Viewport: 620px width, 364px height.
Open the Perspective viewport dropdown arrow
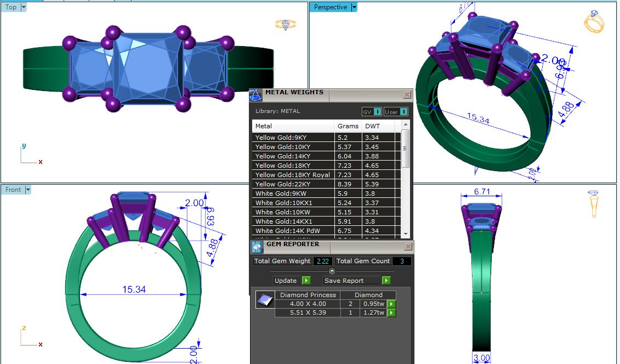(354, 8)
